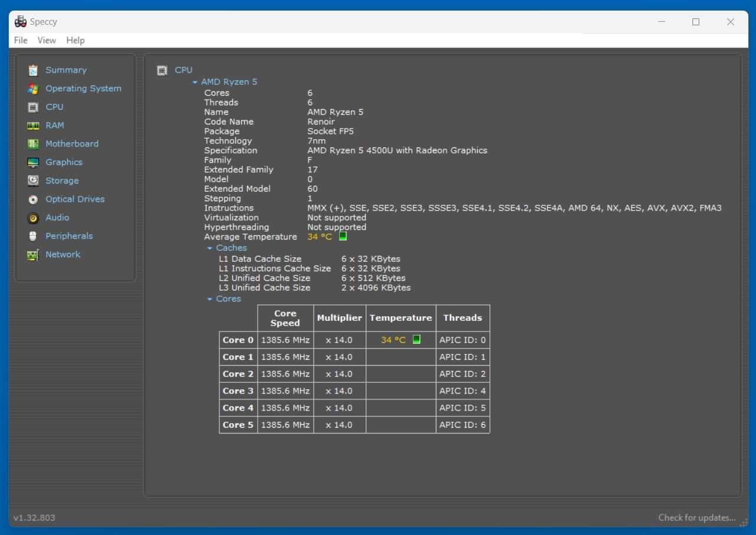
Task: Click the Speccy app icon in title bar
Action: tap(21, 22)
